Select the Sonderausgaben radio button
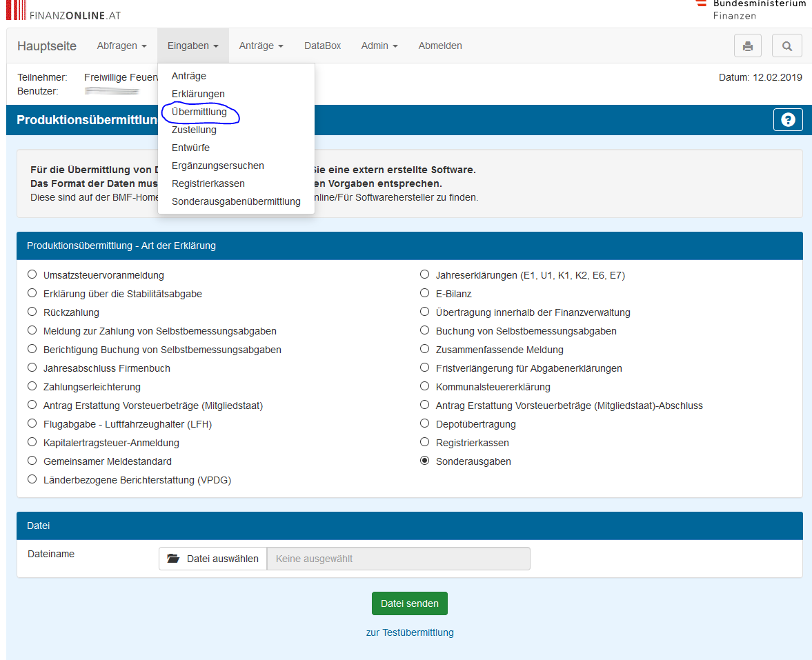The height and width of the screenshot is (660, 812). pos(424,461)
